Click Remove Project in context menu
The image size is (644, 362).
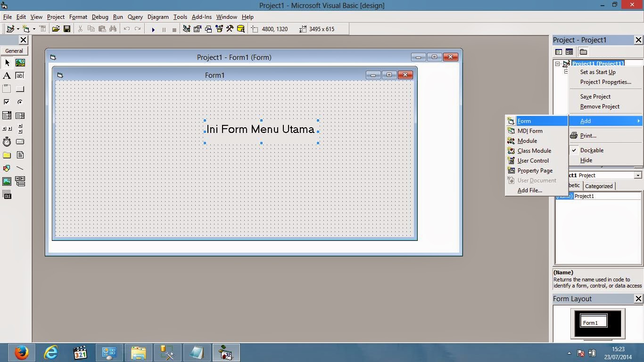(x=606, y=107)
